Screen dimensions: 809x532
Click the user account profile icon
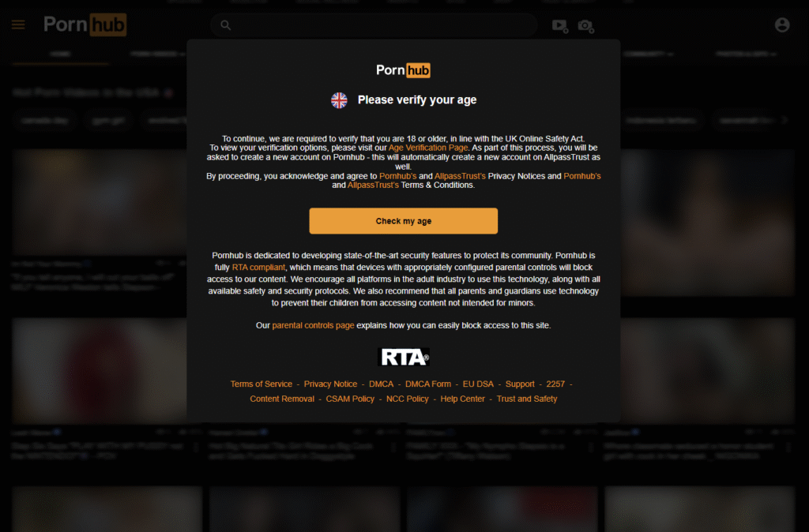[x=781, y=24]
